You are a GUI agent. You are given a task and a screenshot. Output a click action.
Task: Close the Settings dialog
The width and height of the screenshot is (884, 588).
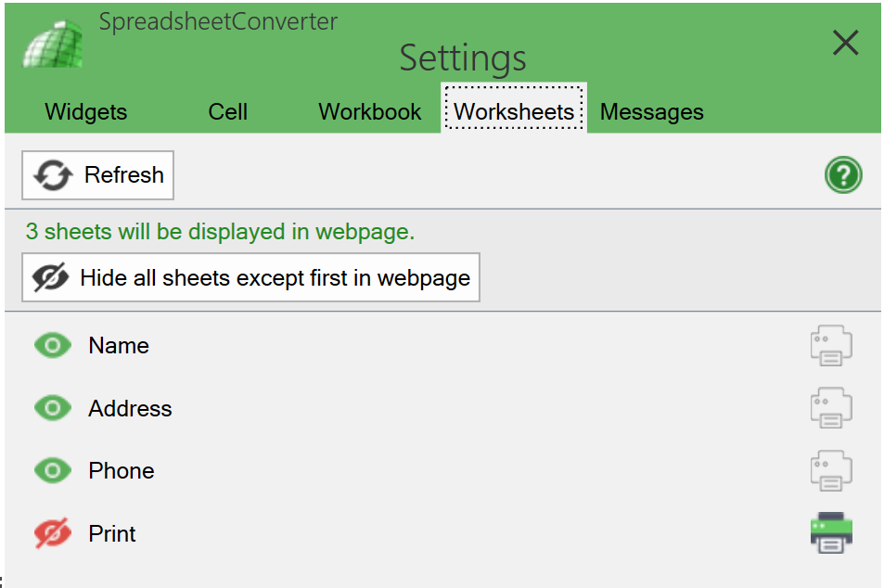(x=845, y=43)
